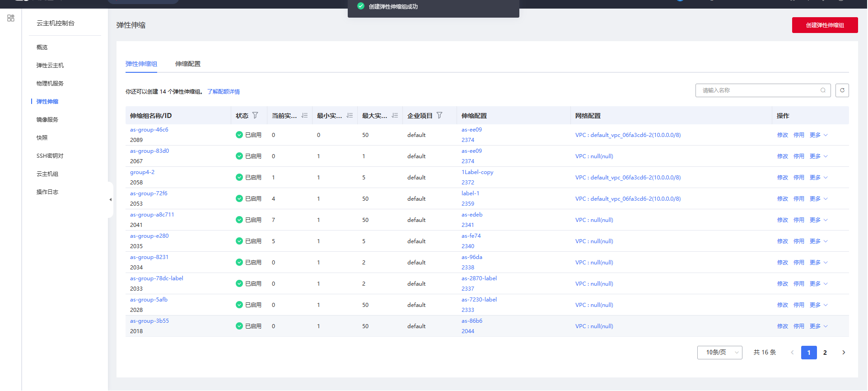This screenshot has width=868, height=391.
Task: Collapse the left sidebar with arrow handle
Action: (110, 199)
